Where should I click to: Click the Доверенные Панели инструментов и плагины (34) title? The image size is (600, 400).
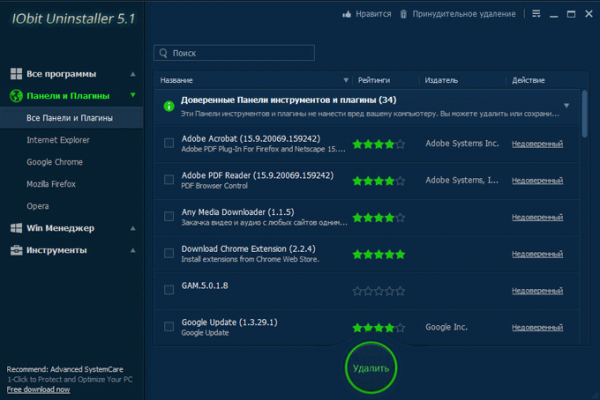click(x=289, y=100)
